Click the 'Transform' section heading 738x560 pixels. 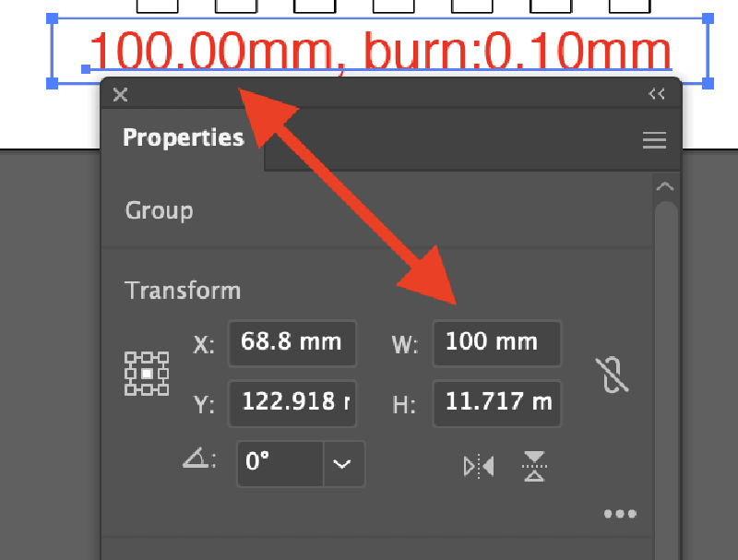click(x=183, y=291)
